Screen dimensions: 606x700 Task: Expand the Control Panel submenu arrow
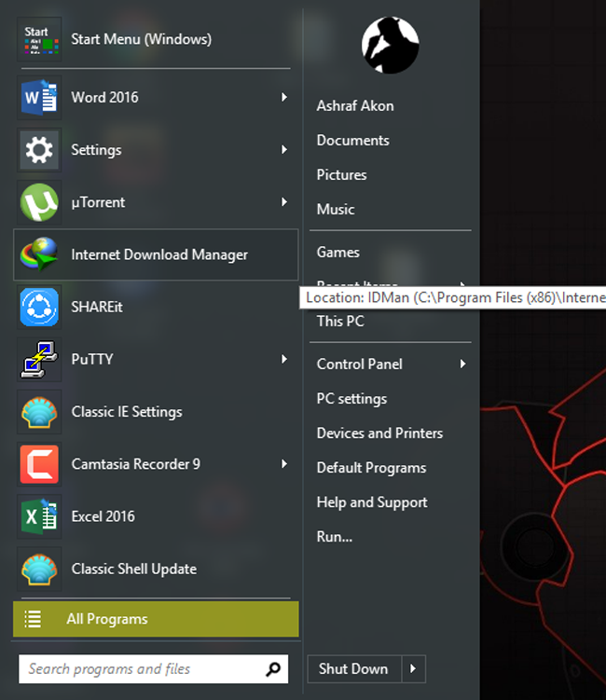[463, 364]
